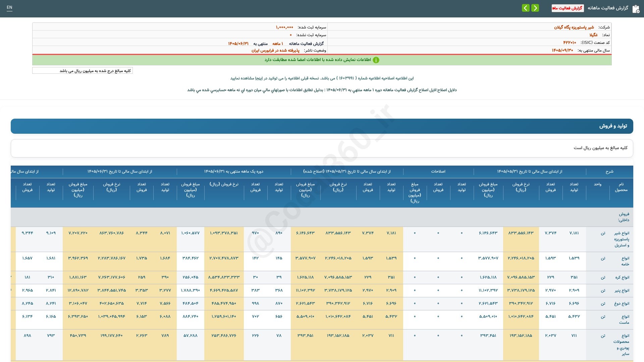Click cell value ۱,۲۵۹,۶۰۱,۱۴۰ in yogurt row

pyautogui.click(x=224, y=317)
